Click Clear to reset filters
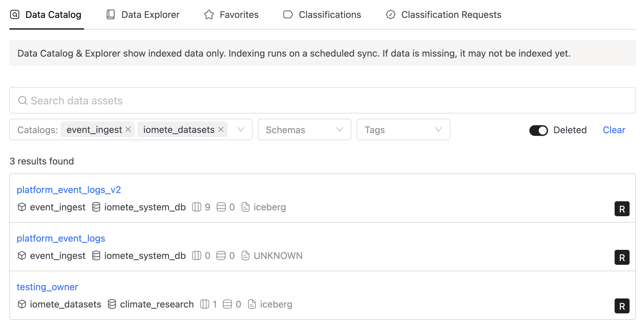The height and width of the screenshot is (331, 644). pos(614,130)
